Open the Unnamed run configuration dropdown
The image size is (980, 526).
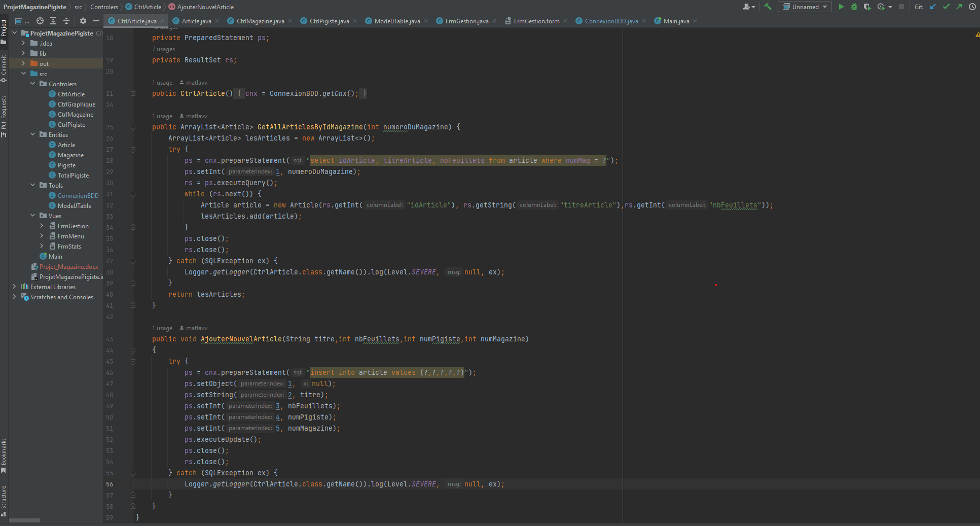(805, 7)
